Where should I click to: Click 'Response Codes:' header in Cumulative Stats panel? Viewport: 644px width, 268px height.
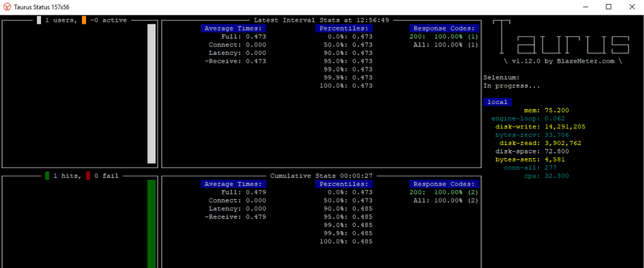point(444,184)
